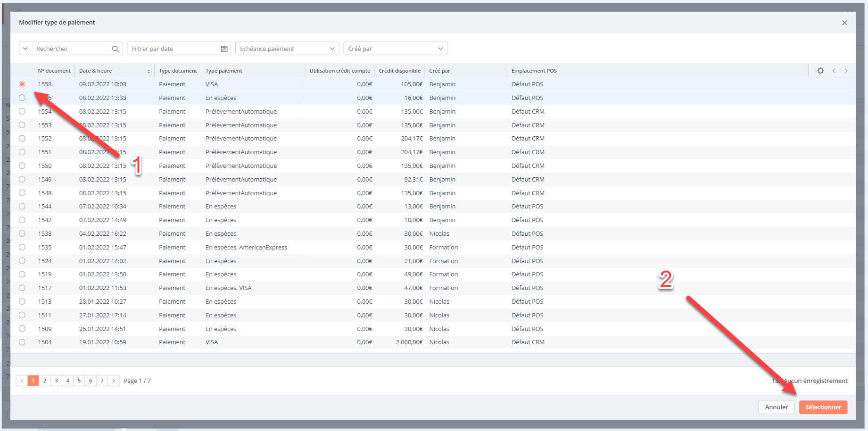The width and height of the screenshot is (868, 431).
Task: Click next columns arrow in table header
Action: point(846,71)
